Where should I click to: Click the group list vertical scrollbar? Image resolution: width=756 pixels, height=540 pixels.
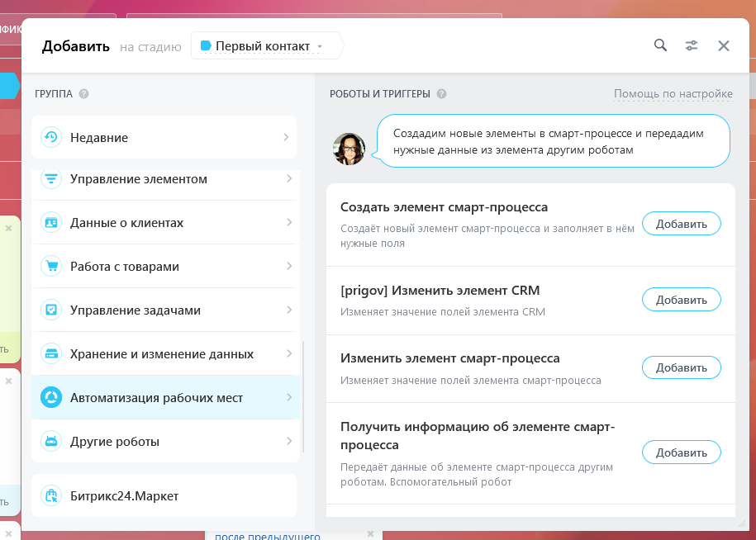click(x=303, y=396)
